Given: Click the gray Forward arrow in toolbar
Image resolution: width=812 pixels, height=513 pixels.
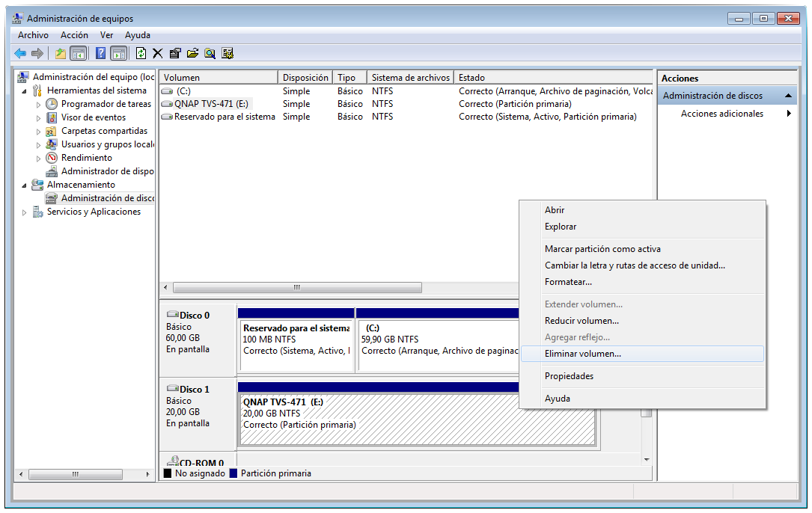Looking at the screenshot, I should pos(37,53).
